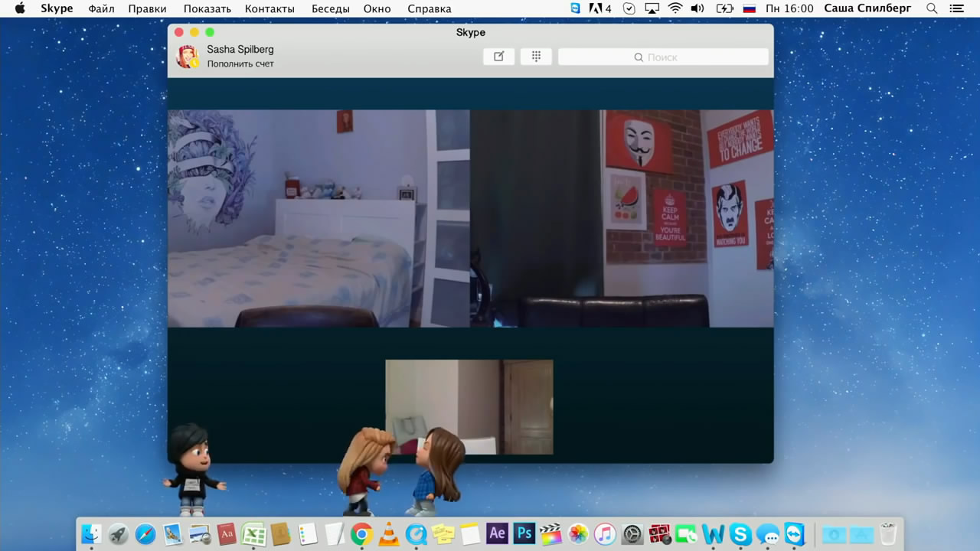
Task: Open the Контакты menu
Action: [269, 9]
